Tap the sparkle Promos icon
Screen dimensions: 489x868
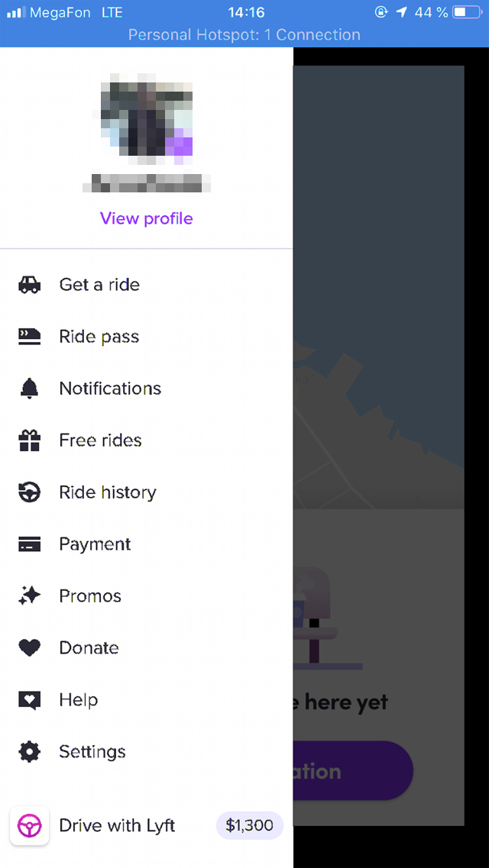pos(29,595)
